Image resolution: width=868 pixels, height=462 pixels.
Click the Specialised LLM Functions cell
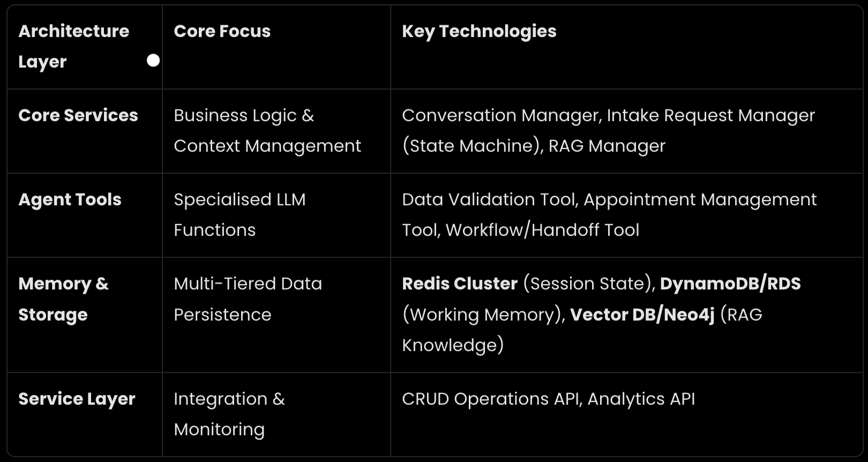[239, 214]
